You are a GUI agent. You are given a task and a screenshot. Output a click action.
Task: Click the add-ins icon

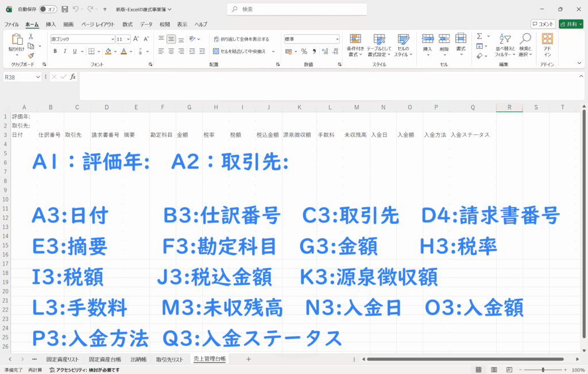click(547, 44)
